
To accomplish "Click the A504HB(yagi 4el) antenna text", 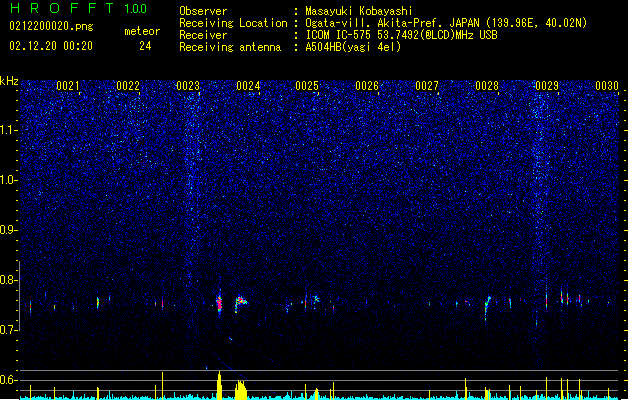I will [x=353, y=47].
